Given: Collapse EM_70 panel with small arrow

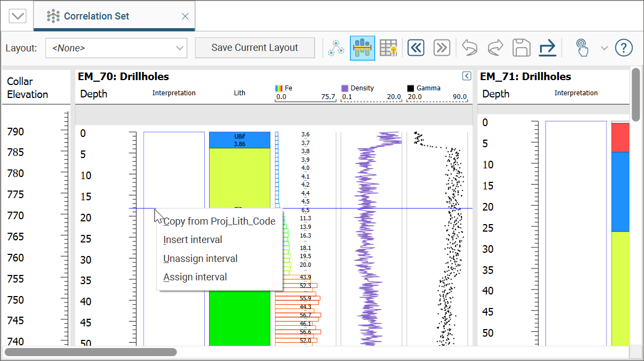Looking at the screenshot, I should click(466, 76).
